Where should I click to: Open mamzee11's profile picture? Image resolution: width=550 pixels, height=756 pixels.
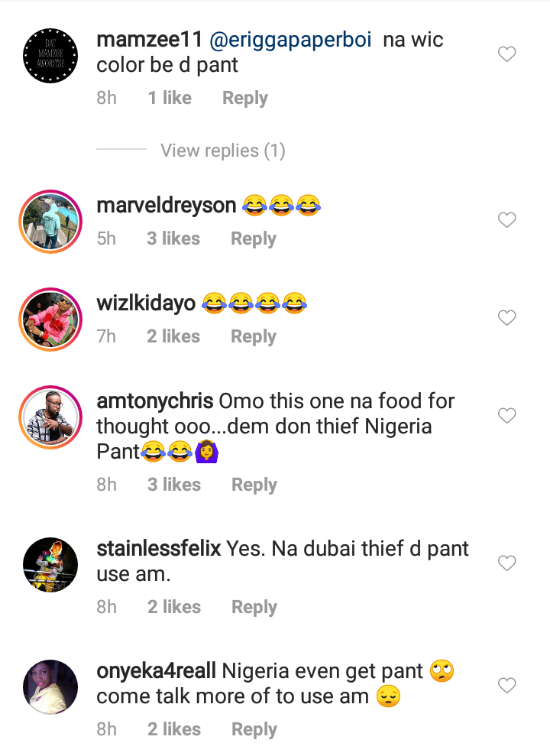[x=50, y=55]
